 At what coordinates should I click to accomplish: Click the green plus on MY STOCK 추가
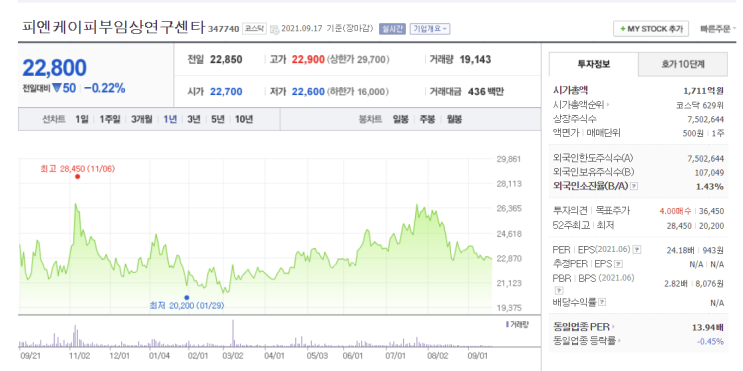[x=623, y=29]
